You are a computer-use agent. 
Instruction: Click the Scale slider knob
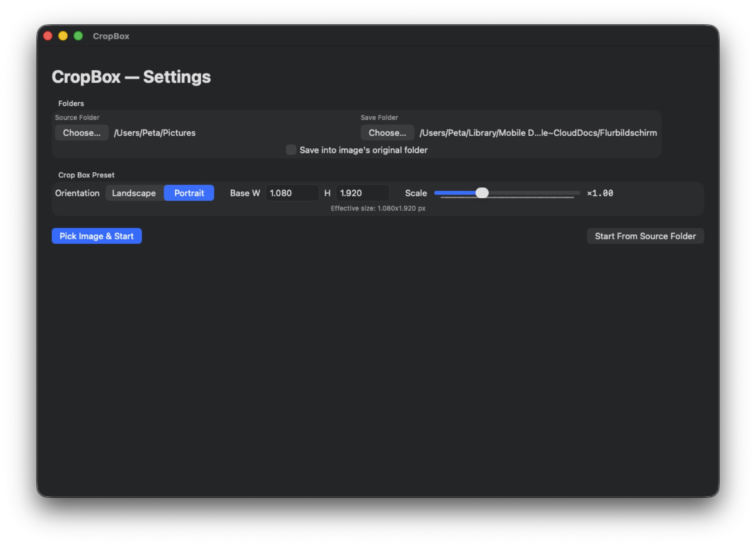482,193
